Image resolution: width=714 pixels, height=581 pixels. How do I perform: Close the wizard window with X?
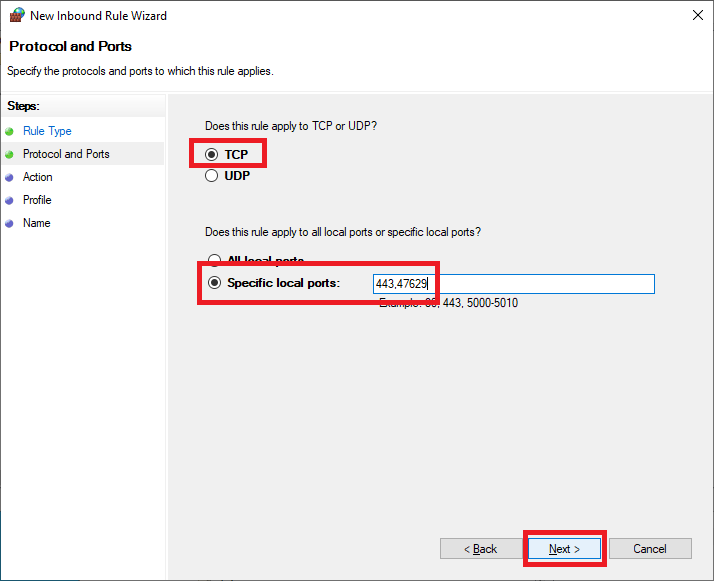tap(696, 16)
